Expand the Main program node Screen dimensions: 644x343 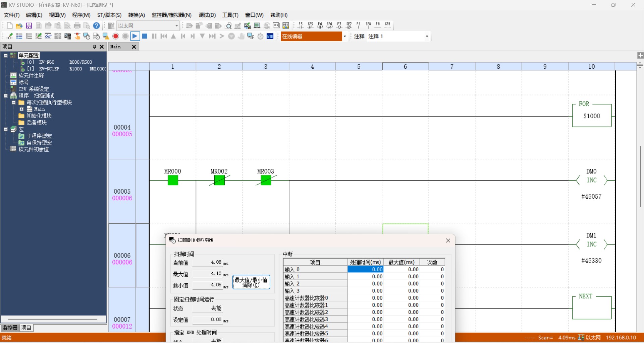(x=22, y=109)
